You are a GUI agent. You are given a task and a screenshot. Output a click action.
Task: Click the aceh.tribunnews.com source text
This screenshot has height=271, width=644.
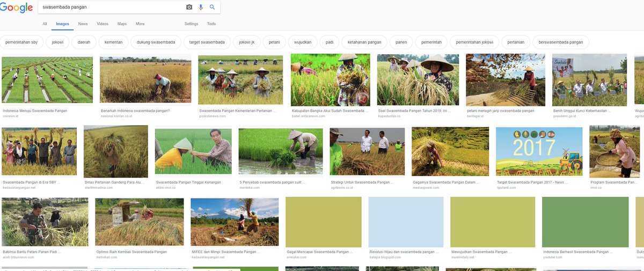(x=18, y=257)
